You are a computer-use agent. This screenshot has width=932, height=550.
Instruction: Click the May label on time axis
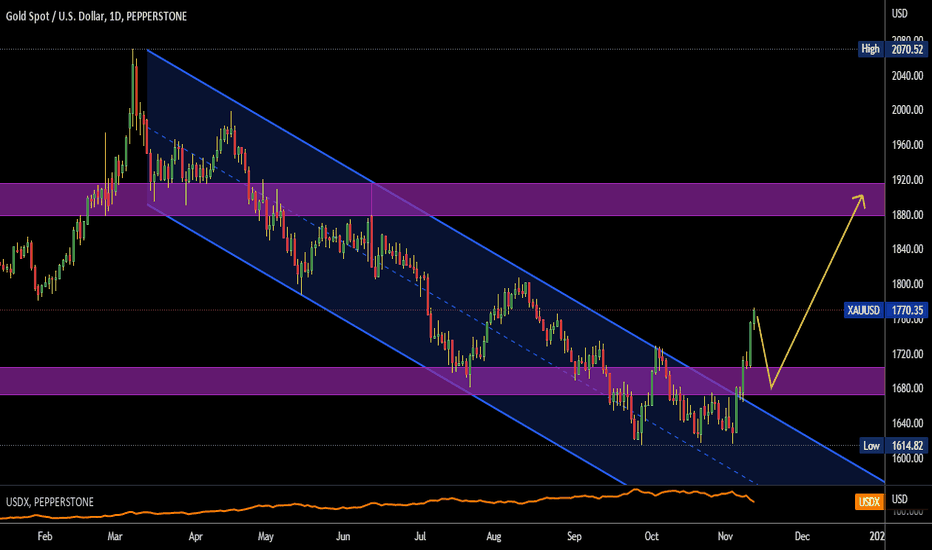click(x=266, y=536)
